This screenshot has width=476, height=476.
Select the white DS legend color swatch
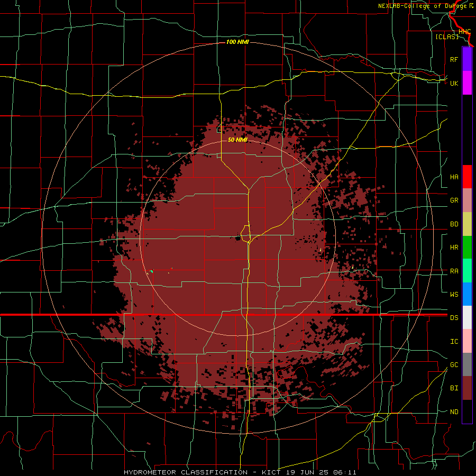tap(467, 317)
